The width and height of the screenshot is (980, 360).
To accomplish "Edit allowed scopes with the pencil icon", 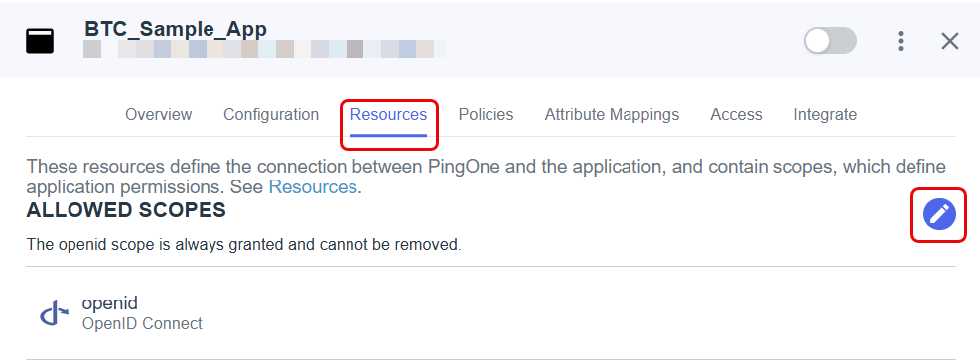I will (x=938, y=215).
